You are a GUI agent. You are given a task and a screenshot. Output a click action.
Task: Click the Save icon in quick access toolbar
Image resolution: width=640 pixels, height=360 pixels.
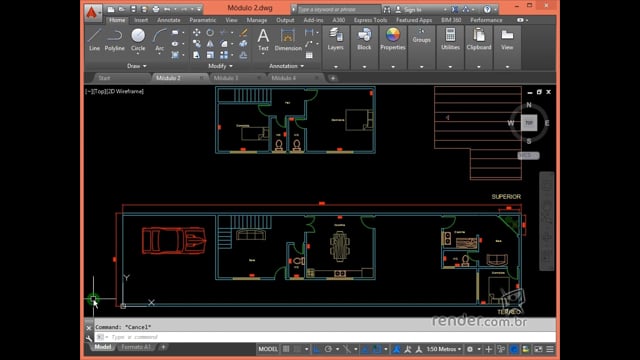click(133, 9)
